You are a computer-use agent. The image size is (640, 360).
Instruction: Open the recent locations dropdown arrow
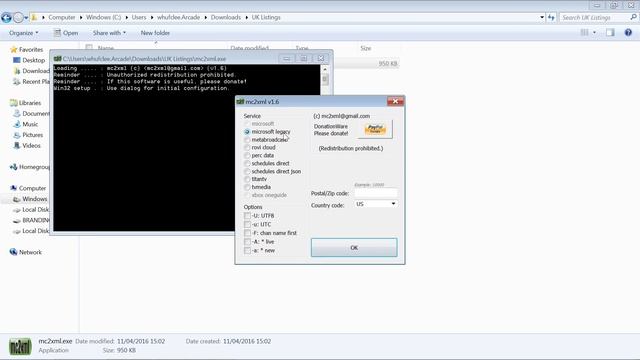(26, 18)
